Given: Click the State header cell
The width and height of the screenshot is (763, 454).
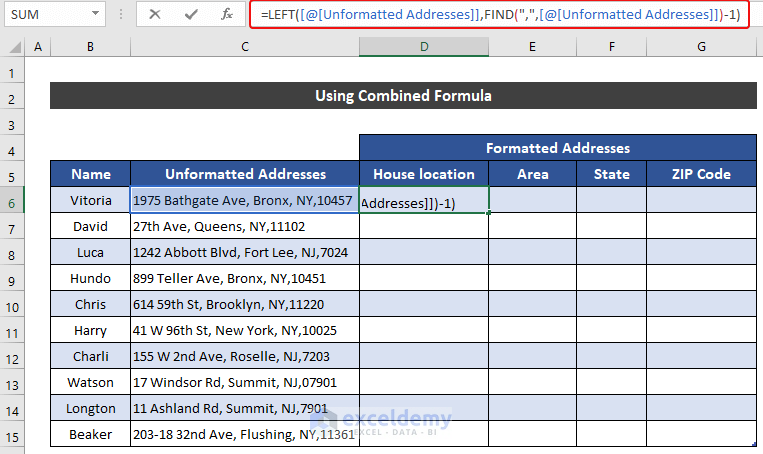Looking at the screenshot, I should (x=611, y=174).
